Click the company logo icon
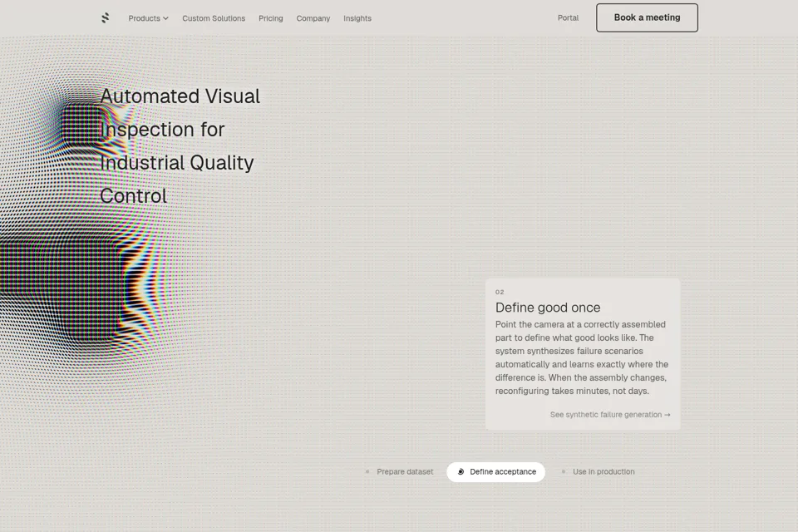This screenshot has height=532, width=798. [x=106, y=18]
